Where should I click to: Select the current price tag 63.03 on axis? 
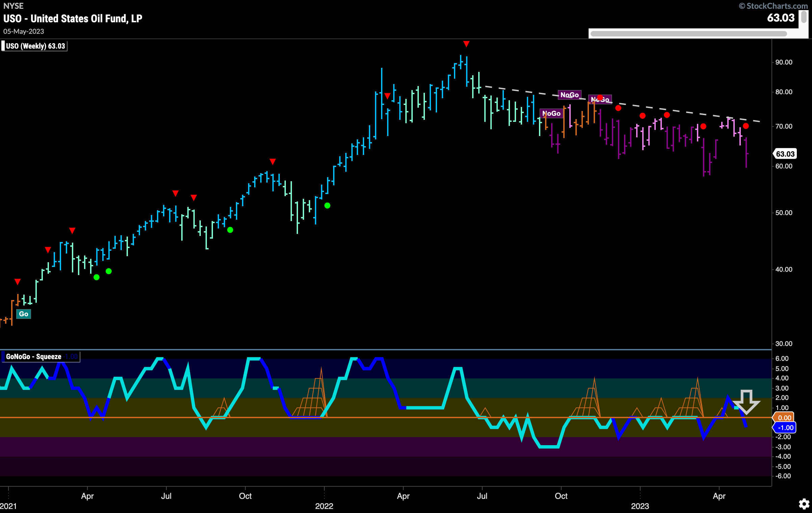point(785,154)
